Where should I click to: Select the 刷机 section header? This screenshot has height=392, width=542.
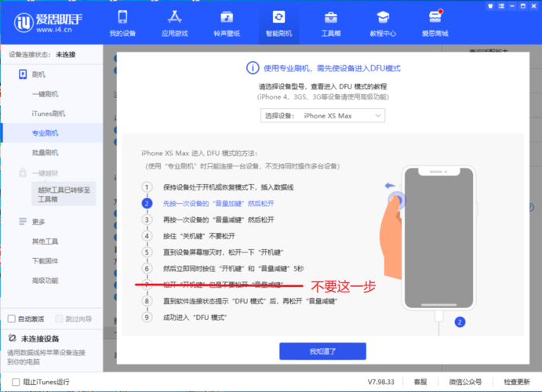coord(38,74)
